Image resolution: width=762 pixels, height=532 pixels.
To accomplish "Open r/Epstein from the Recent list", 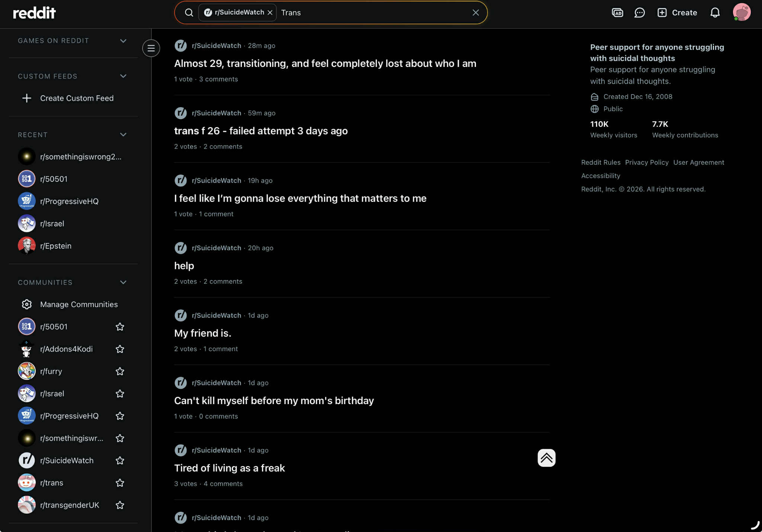I will [55, 246].
